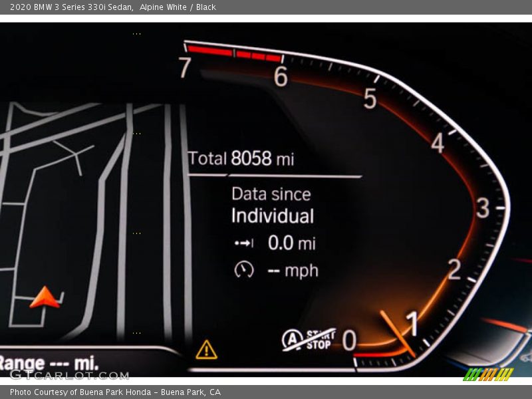Click the orange navigation arrow on the map

click(45, 297)
